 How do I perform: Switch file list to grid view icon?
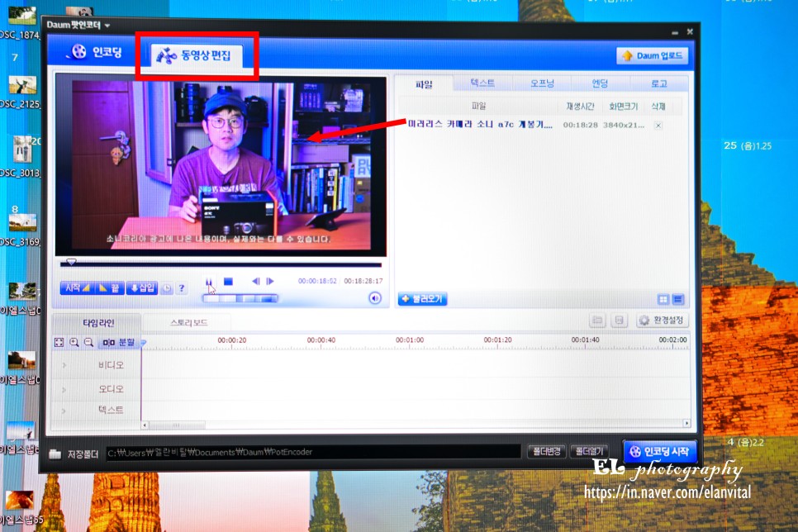tap(663, 299)
